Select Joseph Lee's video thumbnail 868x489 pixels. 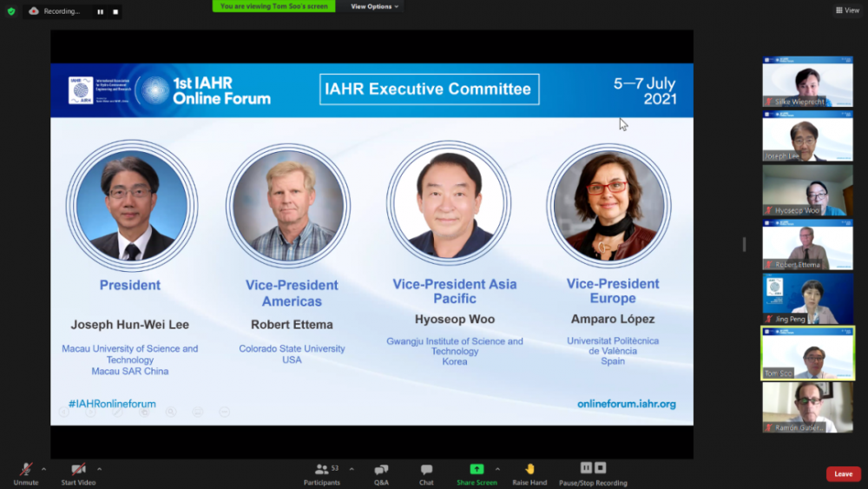(x=807, y=135)
